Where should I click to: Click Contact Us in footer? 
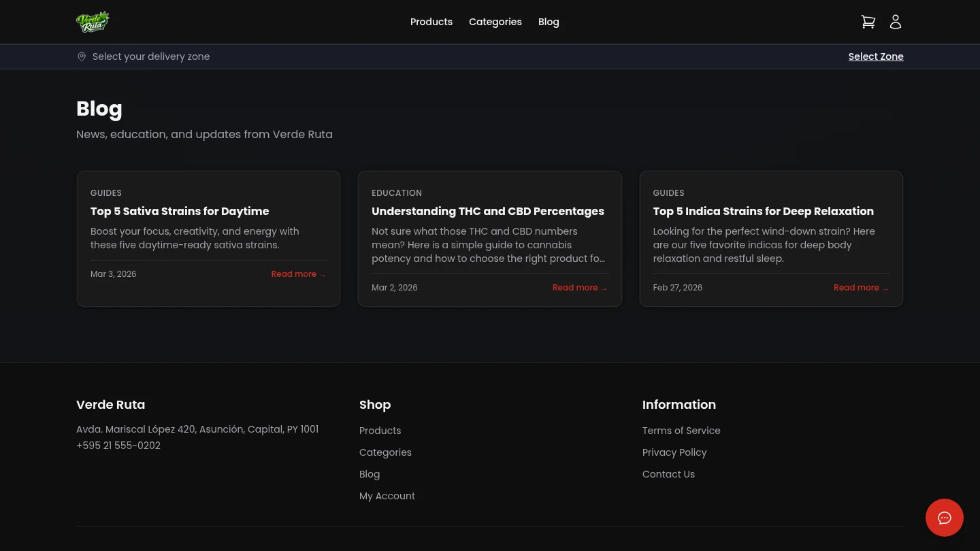(x=668, y=474)
